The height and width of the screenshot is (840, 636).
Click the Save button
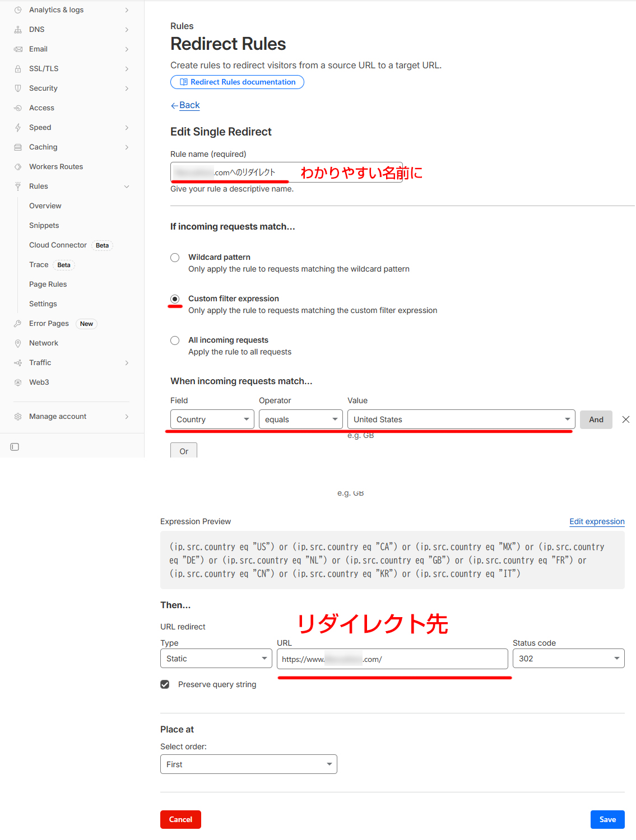click(607, 819)
